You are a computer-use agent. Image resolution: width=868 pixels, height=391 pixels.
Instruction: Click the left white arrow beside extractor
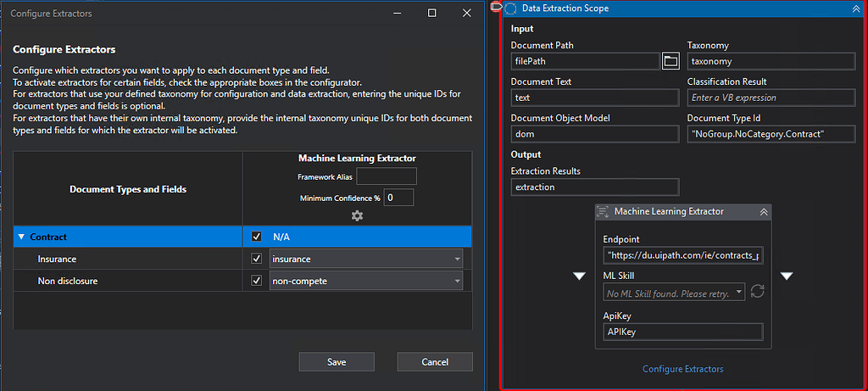point(580,276)
